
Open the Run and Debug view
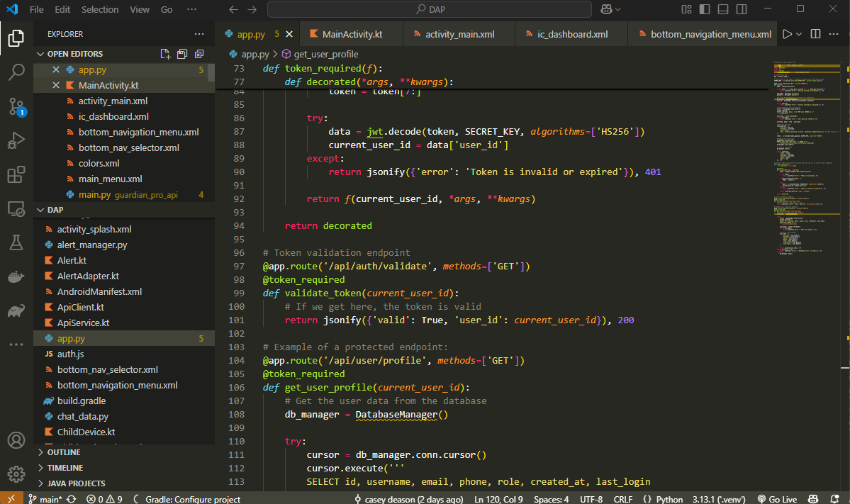[16, 140]
